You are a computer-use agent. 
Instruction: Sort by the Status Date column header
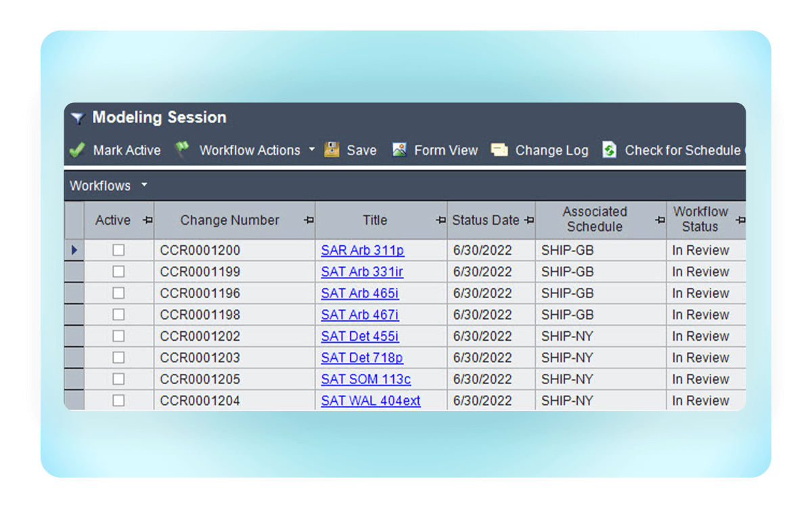485,220
